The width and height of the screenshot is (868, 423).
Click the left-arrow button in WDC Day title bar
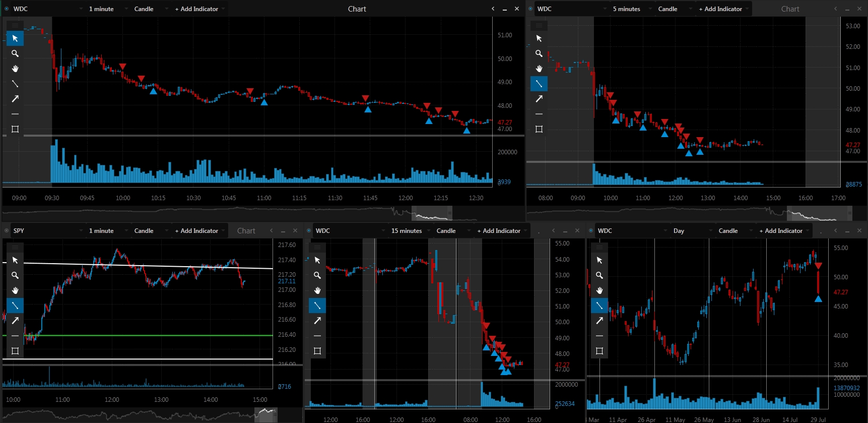[836, 230]
